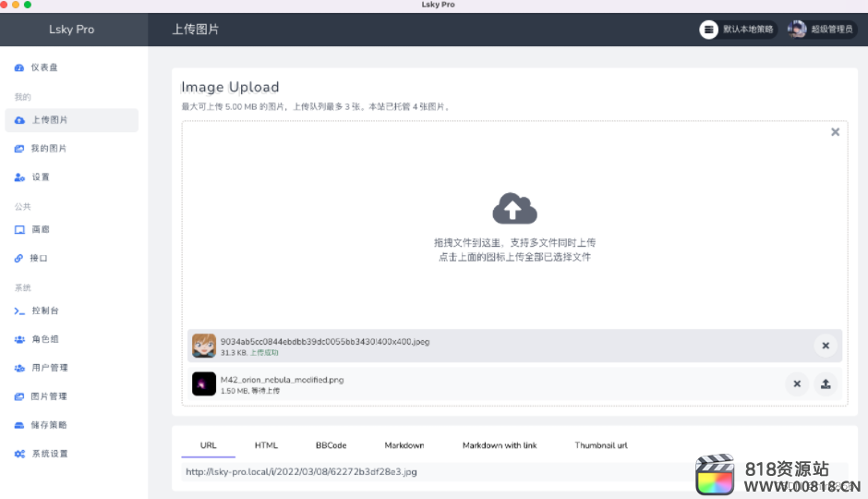Upload M42_orion_nebula_modified.png with arrow icon
This screenshot has height=499, width=868.
click(x=826, y=383)
